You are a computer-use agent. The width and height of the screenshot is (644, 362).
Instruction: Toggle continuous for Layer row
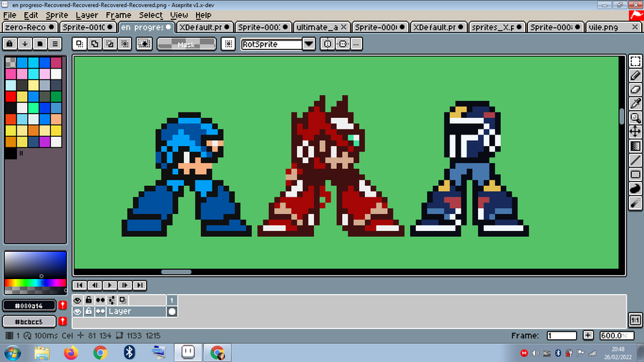[x=100, y=311]
